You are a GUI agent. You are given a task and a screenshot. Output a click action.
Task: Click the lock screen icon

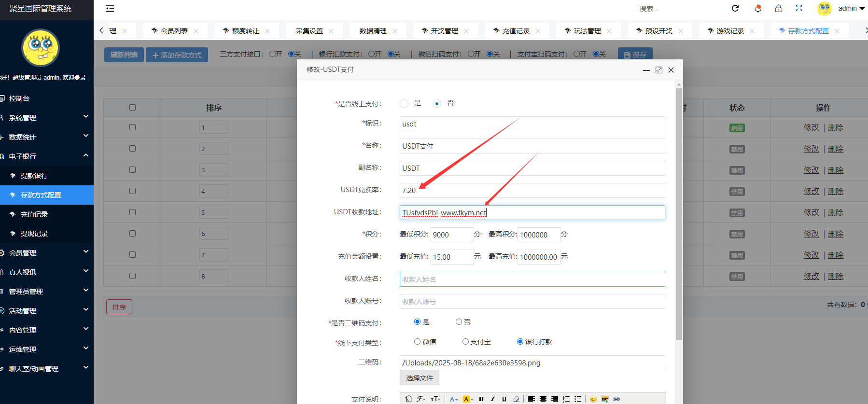pyautogui.click(x=779, y=8)
